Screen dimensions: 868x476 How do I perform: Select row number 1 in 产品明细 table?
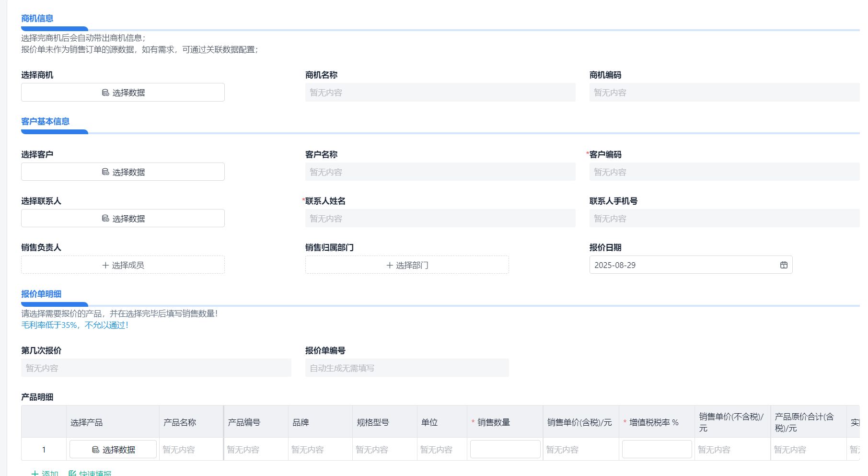(44, 449)
